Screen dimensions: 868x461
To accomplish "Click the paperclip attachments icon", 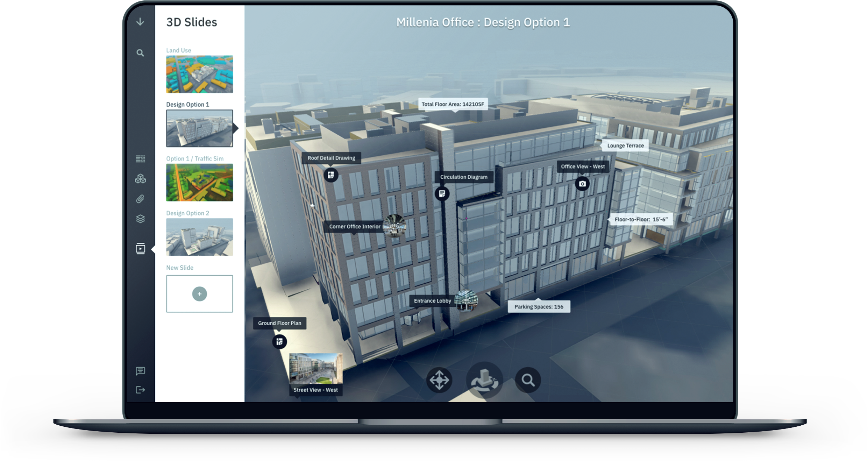I will [x=140, y=199].
